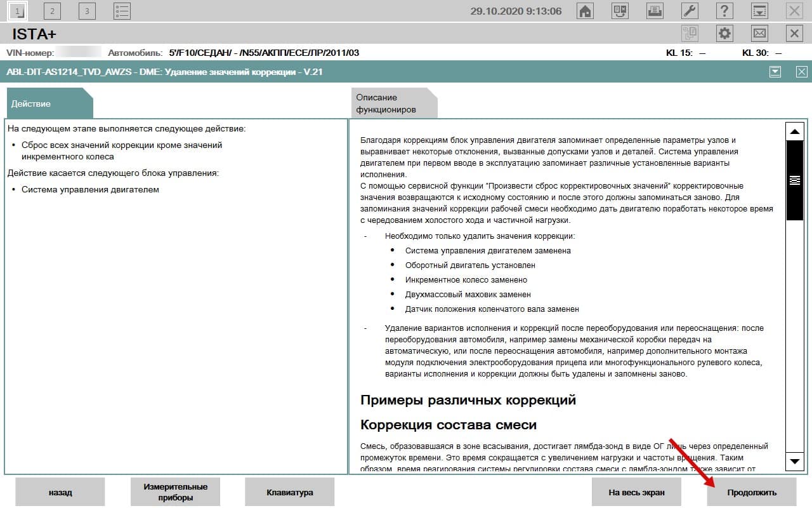Click the назад button
The image size is (812, 508).
coord(60,492)
